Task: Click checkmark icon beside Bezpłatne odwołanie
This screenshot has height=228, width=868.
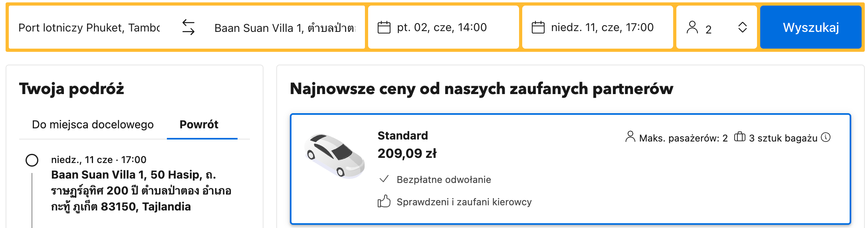Action: point(384,179)
